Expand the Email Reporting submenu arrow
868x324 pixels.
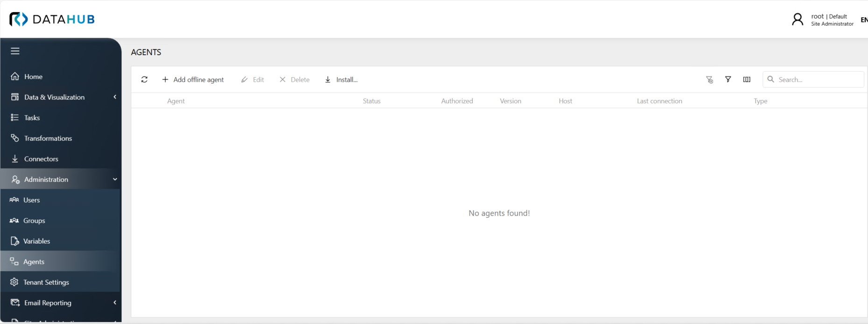pos(115,302)
